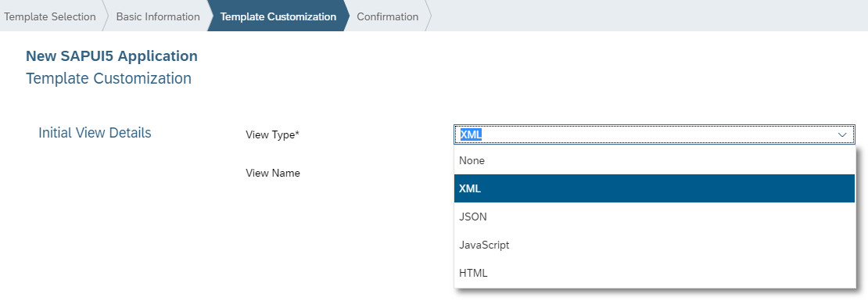
Task: Click the Template Customization subtitle text
Action: (x=109, y=78)
